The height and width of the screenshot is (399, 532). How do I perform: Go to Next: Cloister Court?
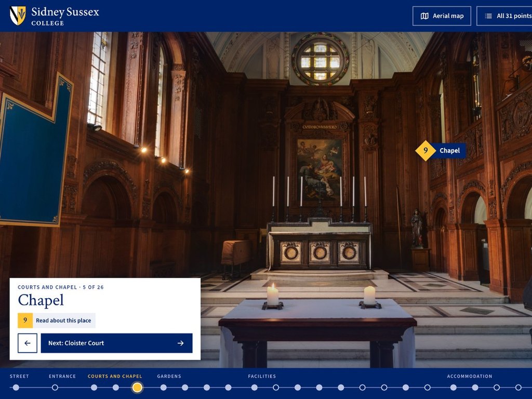116,343
